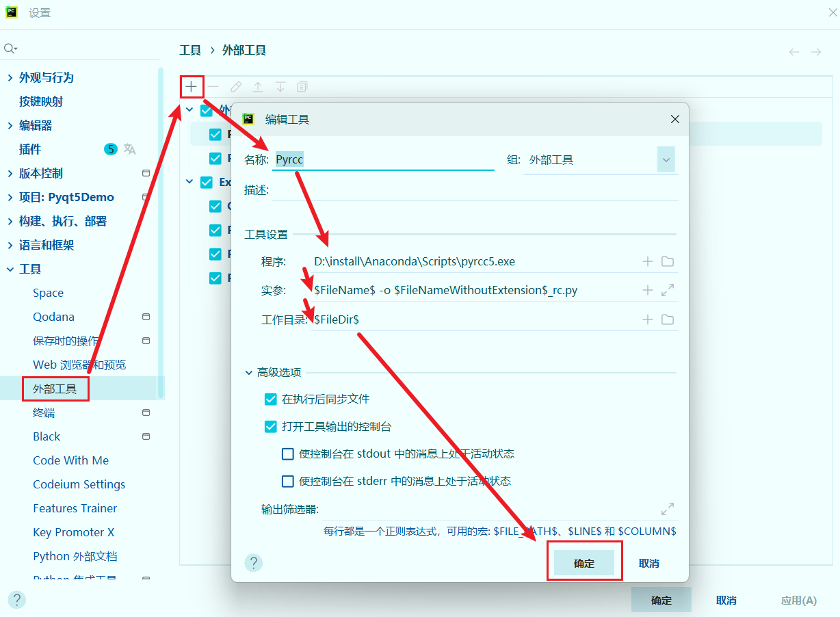840x617 pixels.
Task: Open the 按键映射 settings page
Action: (x=41, y=101)
